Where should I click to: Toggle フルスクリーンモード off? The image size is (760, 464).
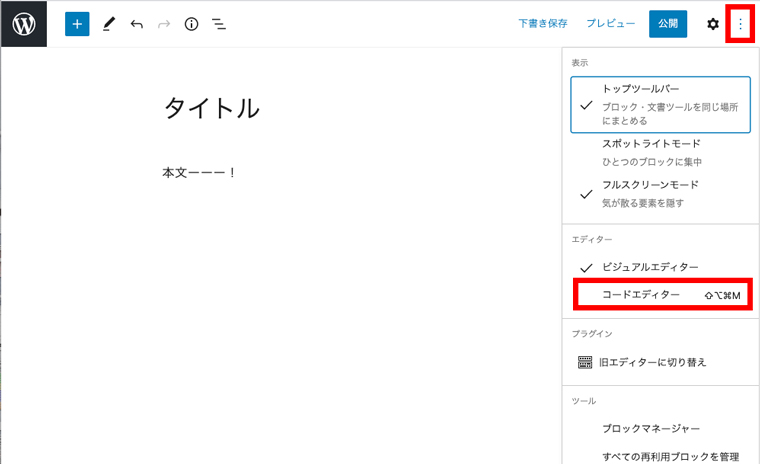point(661,194)
